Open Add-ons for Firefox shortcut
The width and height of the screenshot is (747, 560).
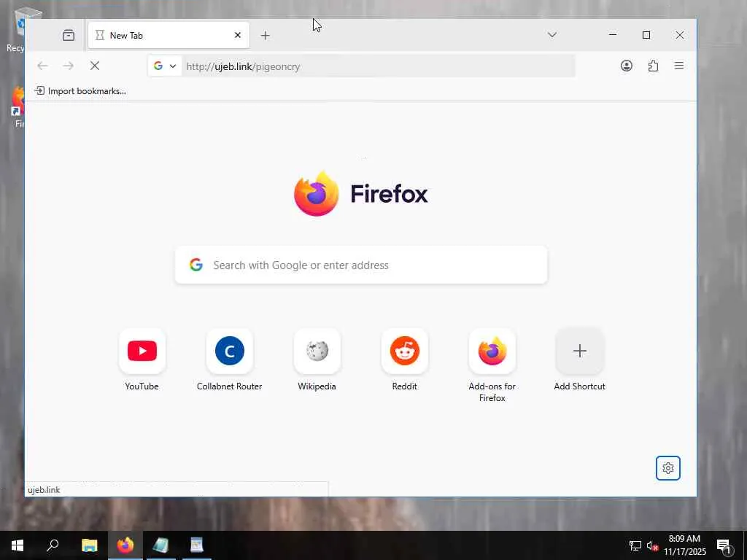click(492, 351)
